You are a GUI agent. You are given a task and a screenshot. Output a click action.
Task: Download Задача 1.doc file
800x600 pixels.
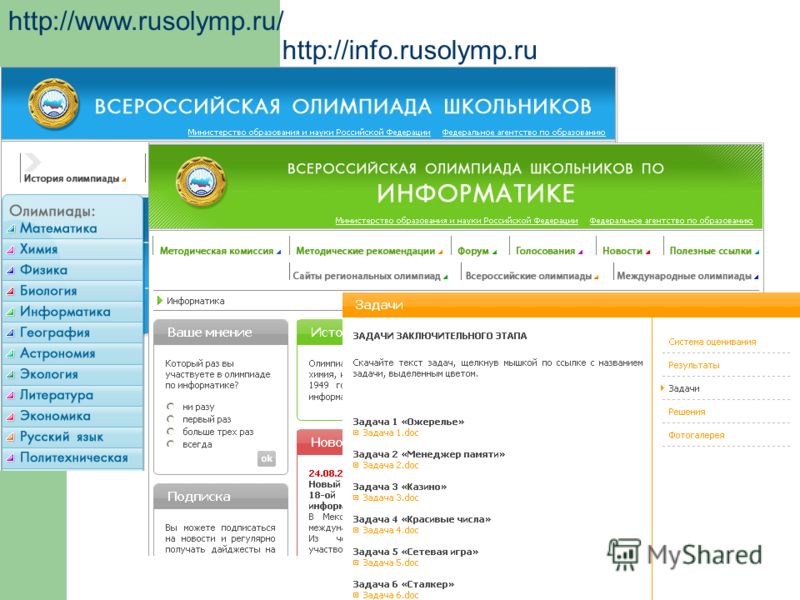[x=390, y=433]
